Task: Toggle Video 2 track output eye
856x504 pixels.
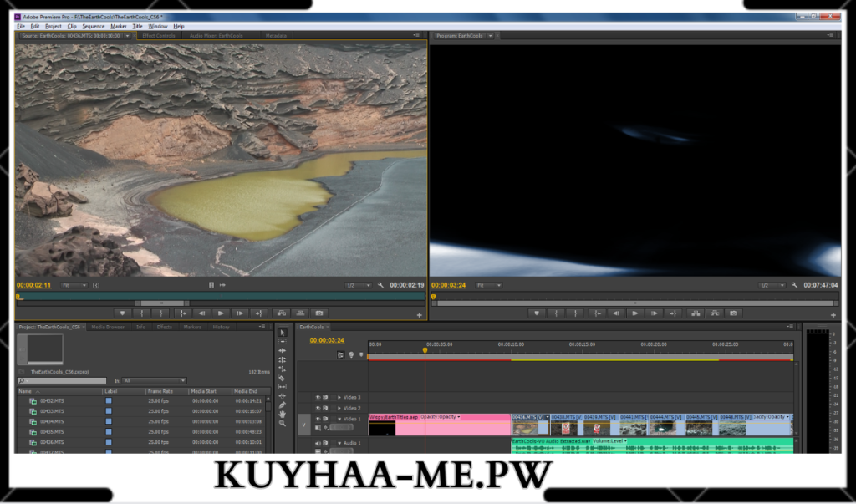Action: tap(318, 408)
